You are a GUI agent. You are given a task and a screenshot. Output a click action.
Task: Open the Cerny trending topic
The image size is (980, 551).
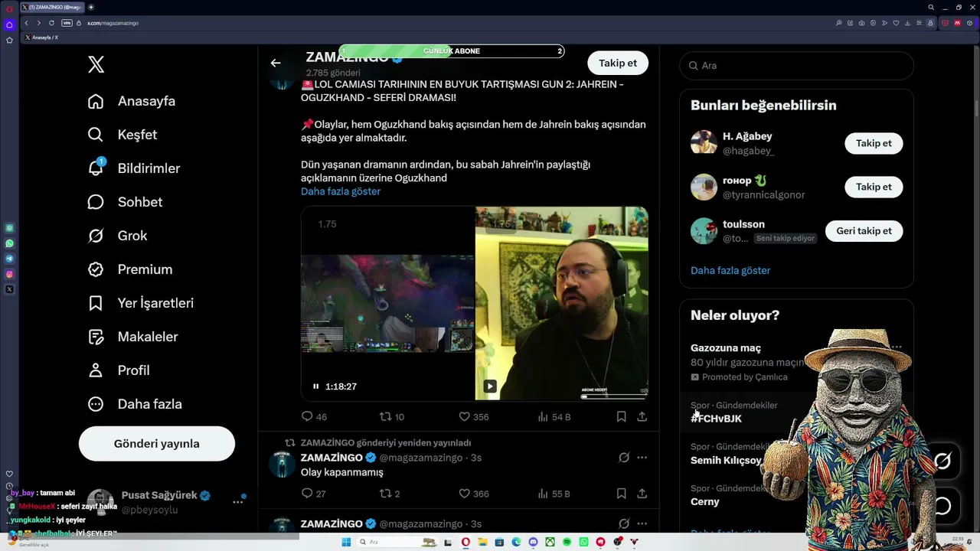click(x=705, y=502)
